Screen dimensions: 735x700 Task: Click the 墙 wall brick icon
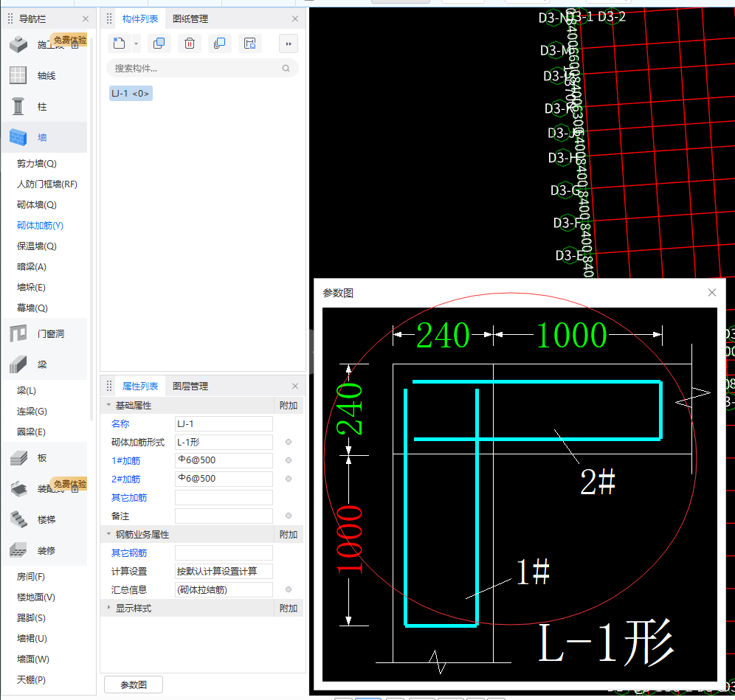coord(18,137)
